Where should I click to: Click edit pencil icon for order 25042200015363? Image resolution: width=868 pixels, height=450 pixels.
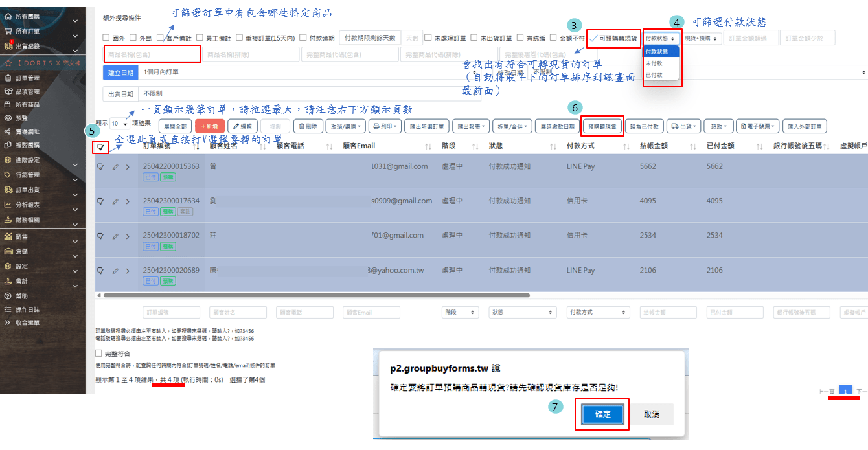115,167
